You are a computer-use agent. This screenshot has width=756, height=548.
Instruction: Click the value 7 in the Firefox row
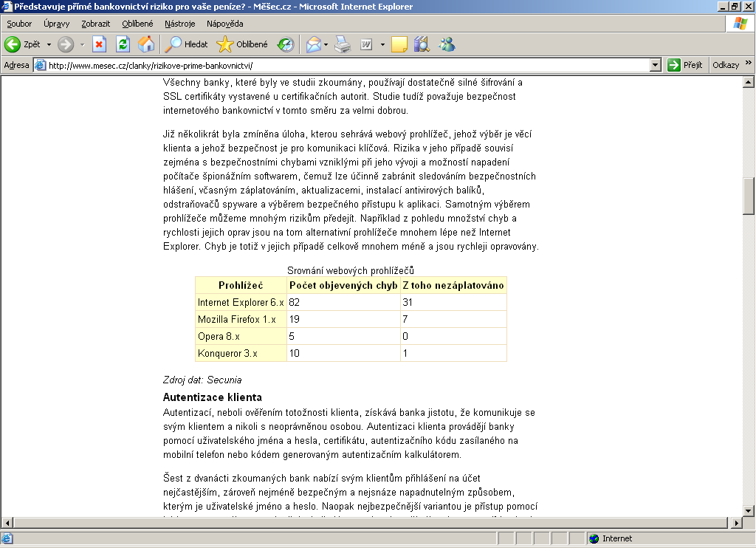(x=405, y=319)
